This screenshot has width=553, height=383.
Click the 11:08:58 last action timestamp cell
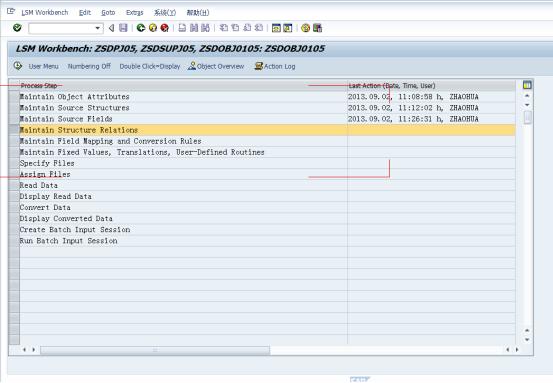click(431, 97)
